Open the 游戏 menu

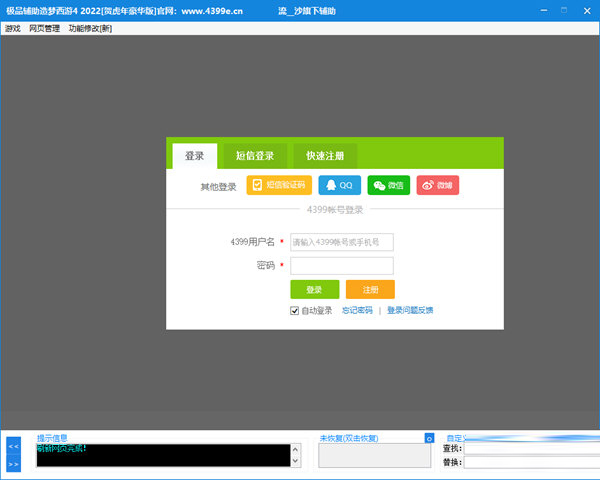13,29
